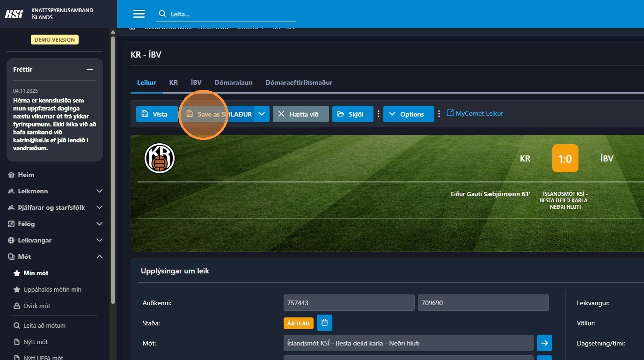
Task: Switch to the Leikur tab
Action: pos(146,82)
